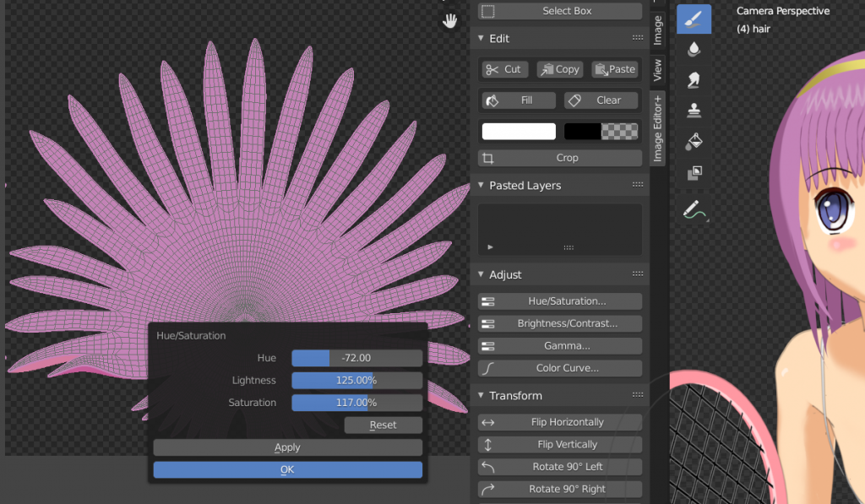Select the Smear tool
Screen dimensions: 865x504
point(694,80)
